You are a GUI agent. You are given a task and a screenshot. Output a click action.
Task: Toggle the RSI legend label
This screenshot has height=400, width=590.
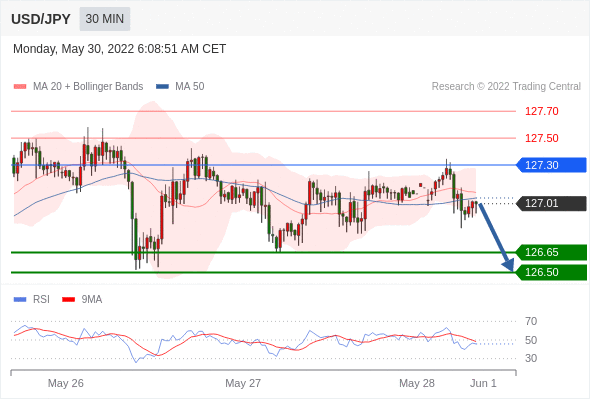coord(41,300)
